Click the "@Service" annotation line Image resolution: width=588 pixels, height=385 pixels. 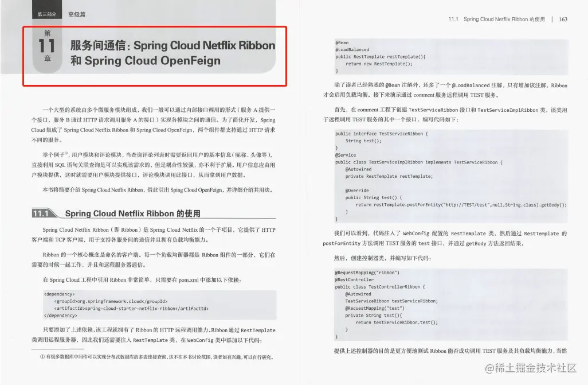[x=346, y=155]
